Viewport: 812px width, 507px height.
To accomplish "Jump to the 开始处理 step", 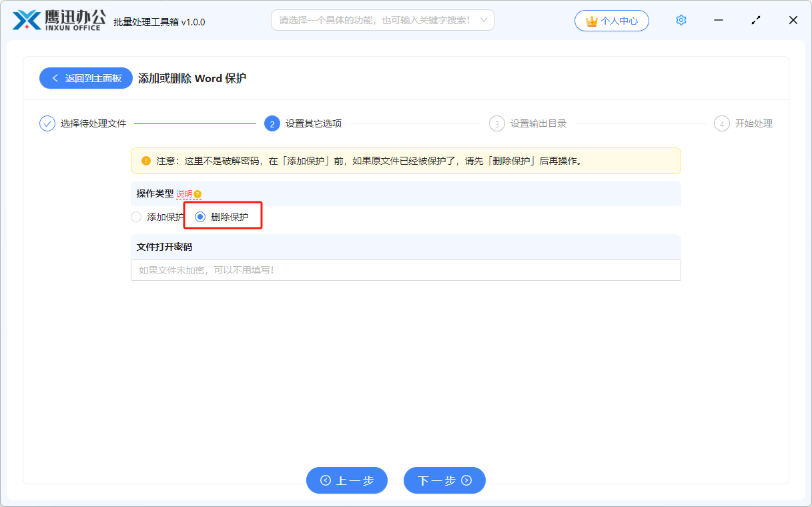I will (753, 123).
